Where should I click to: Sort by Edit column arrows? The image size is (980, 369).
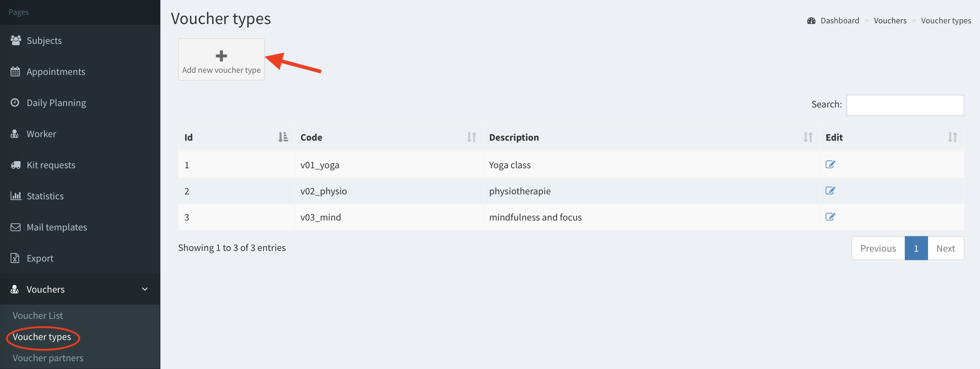click(952, 137)
